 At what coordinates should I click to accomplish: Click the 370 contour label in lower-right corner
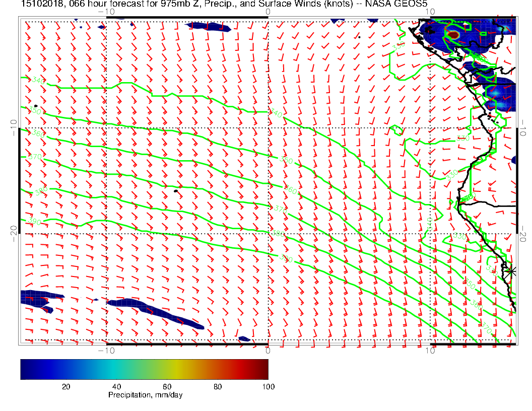[486, 328]
